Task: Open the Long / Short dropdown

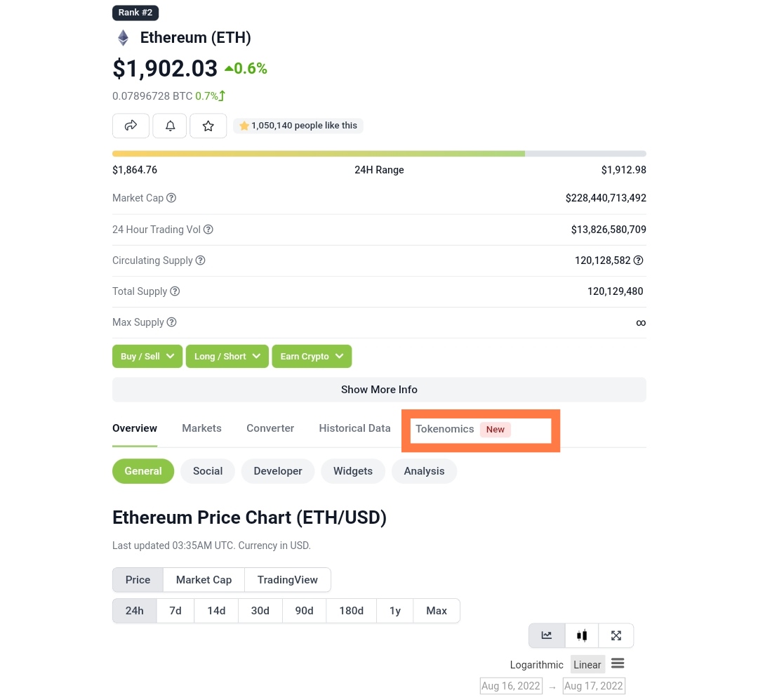Action: (x=227, y=357)
